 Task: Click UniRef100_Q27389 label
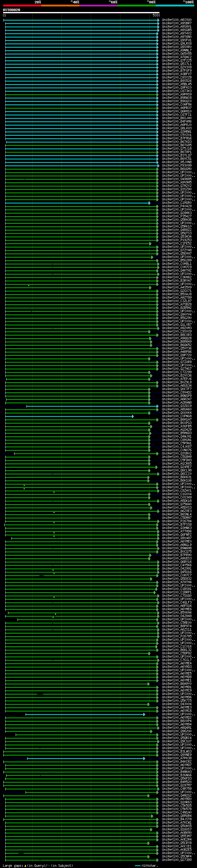tap(176, 860)
